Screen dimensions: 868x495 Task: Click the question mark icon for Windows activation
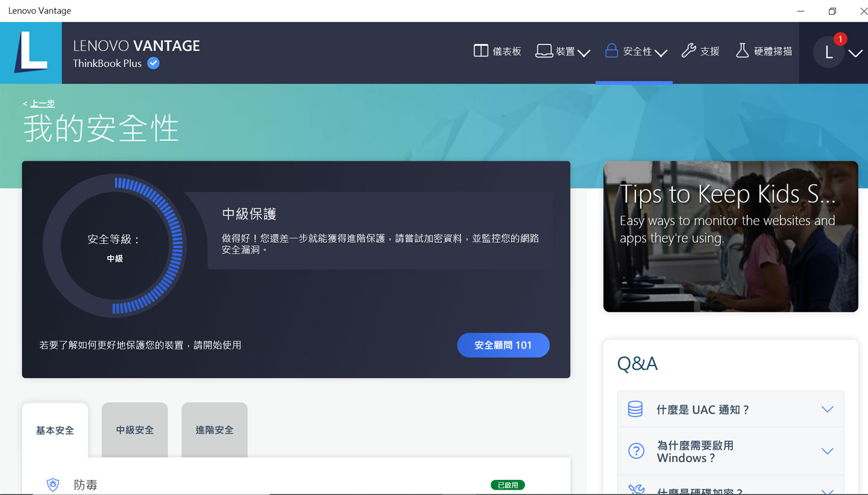click(x=636, y=451)
